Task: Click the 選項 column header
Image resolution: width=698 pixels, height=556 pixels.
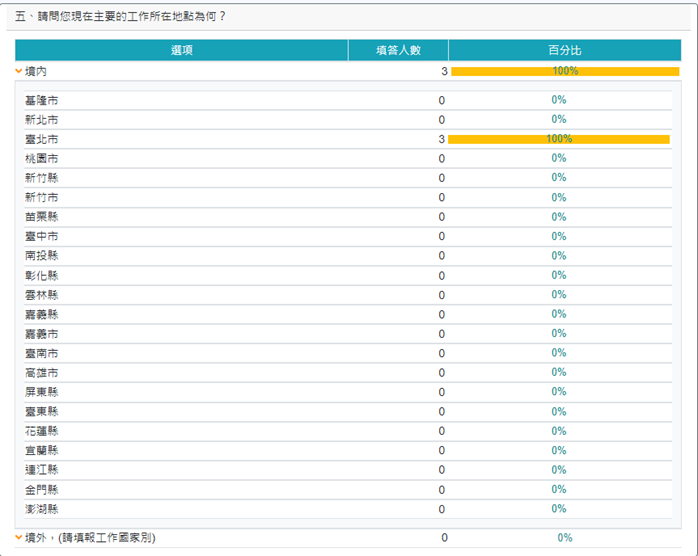Action: point(181,50)
